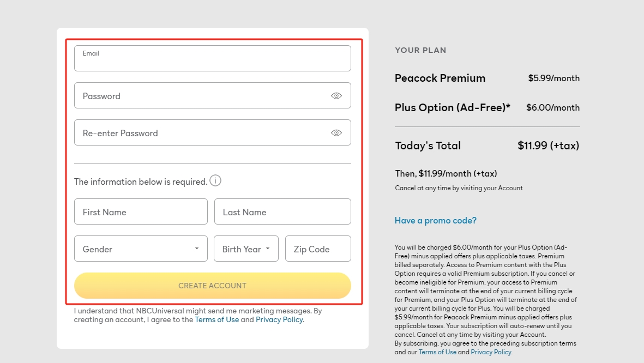The image size is (644, 363).
Task: Open Terms of Use in subscription terms
Action: click(x=437, y=352)
